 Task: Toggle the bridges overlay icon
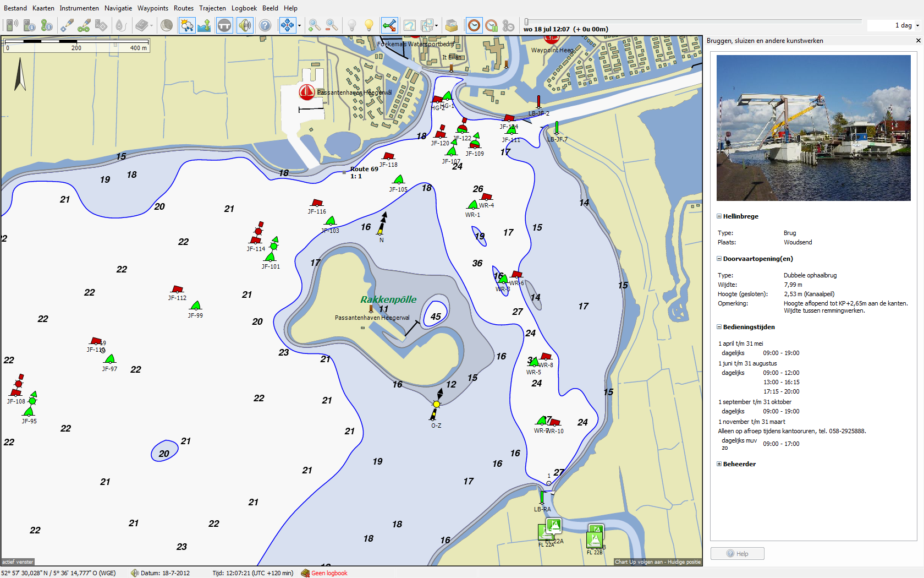pos(224,25)
